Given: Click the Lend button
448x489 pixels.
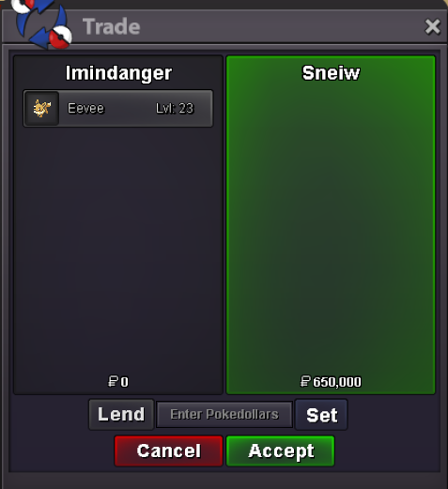Looking at the screenshot, I should (x=121, y=414).
